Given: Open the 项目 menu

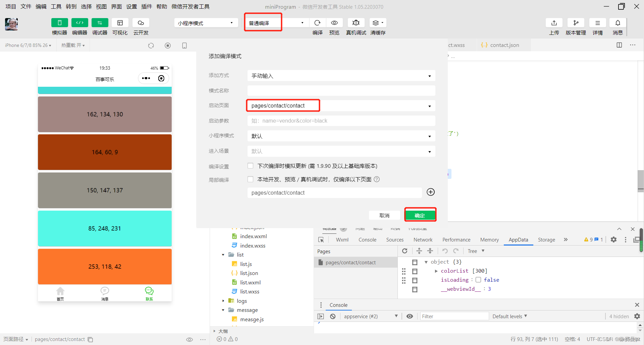Looking at the screenshot, I should [x=11, y=6].
